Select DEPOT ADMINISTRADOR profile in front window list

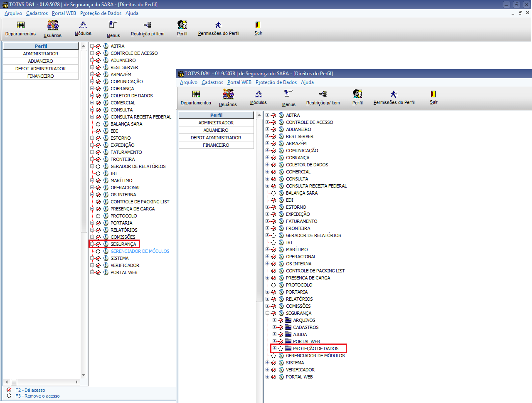click(x=216, y=138)
